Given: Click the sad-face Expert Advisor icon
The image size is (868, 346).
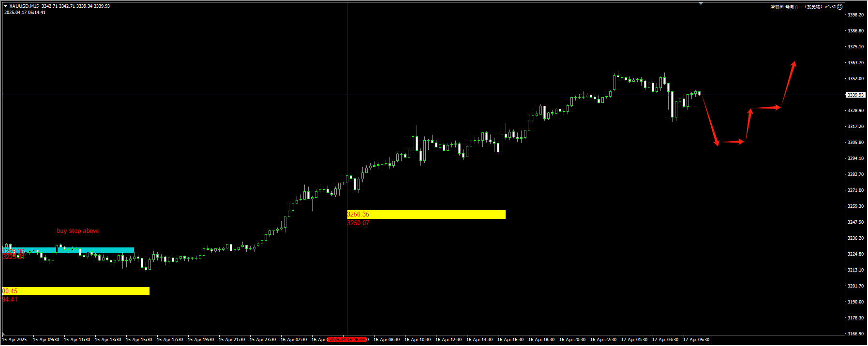Looking at the screenshot, I should pos(840,7).
